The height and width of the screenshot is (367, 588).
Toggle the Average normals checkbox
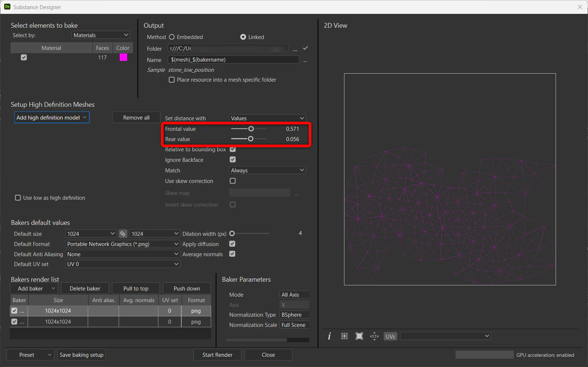pos(232,254)
